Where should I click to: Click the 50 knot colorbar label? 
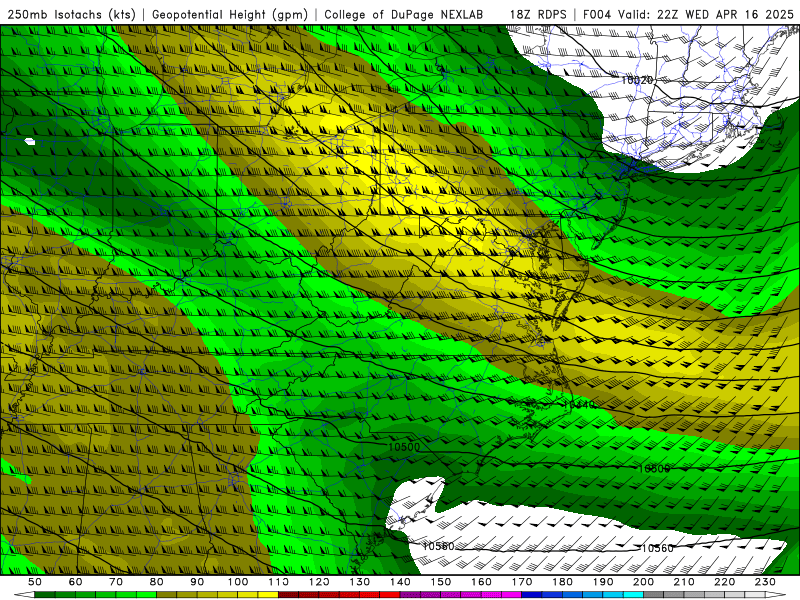pos(35,582)
